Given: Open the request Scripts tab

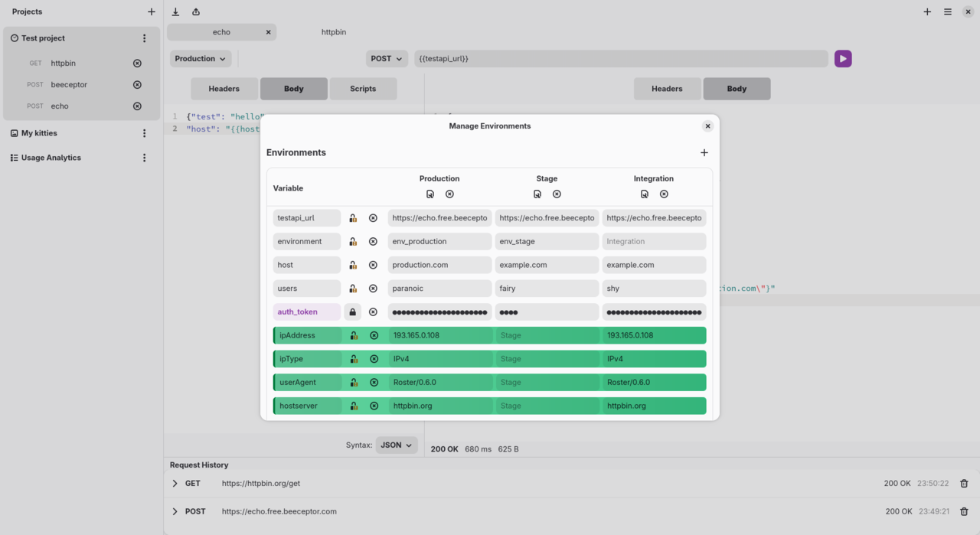Looking at the screenshot, I should (x=363, y=89).
